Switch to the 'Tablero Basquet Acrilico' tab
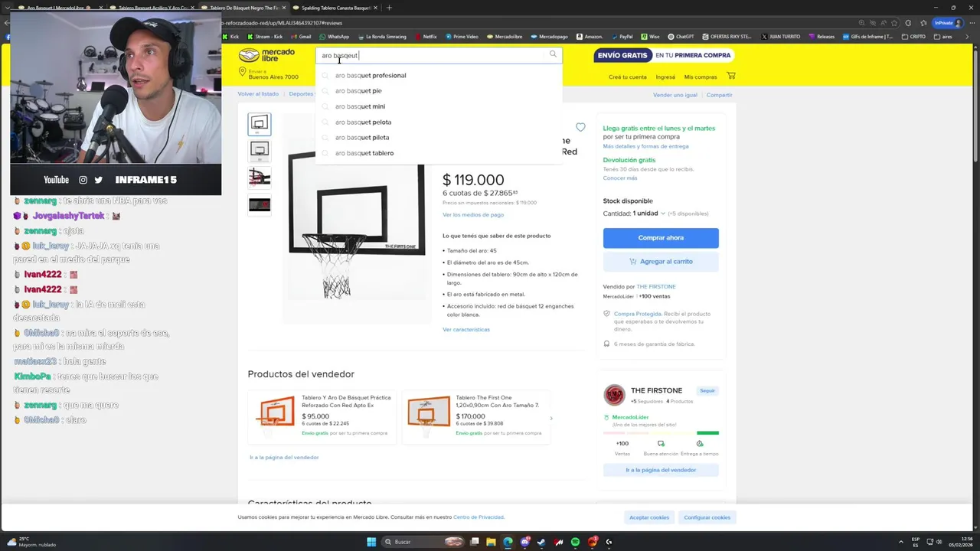The width and height of the screenshot is (980, 551). click(x=152, y=8)
